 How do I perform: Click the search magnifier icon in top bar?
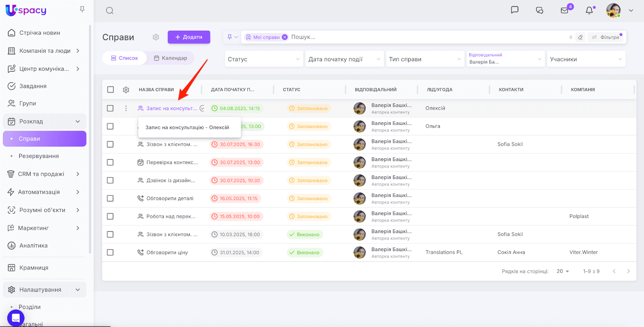pos(109,11)
